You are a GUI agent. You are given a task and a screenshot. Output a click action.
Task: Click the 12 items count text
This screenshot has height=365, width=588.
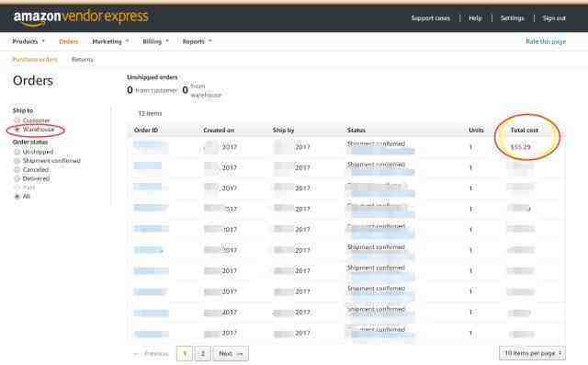(150, 113)
